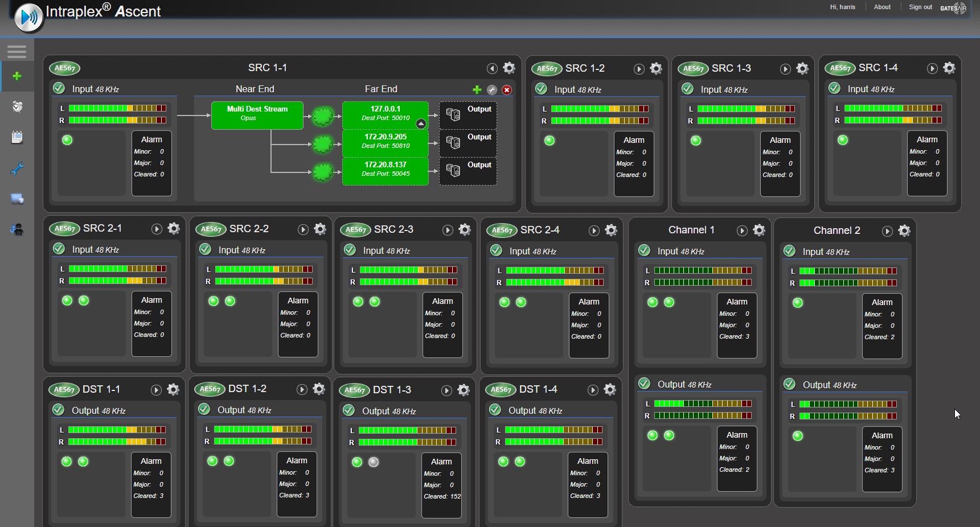Screen dimensions: 980x527
Task: Collapse the SRC 1-1 panel
Action: (491, 69)
